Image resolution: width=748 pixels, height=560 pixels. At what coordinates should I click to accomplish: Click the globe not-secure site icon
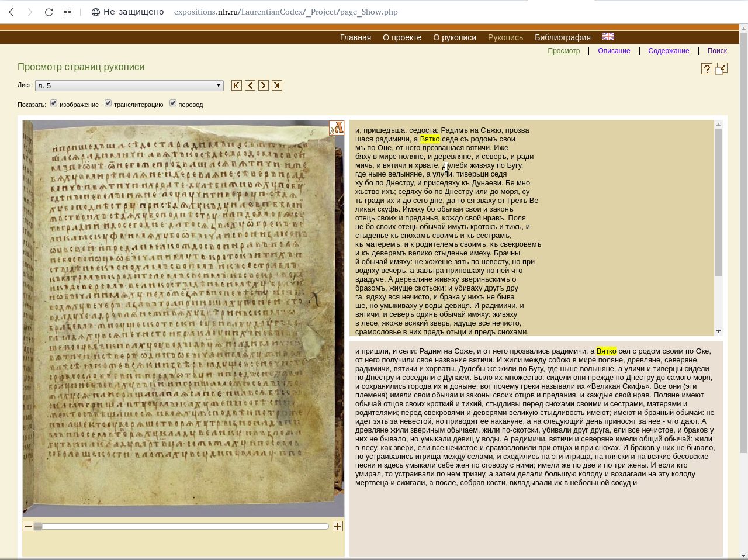point(96,12)
